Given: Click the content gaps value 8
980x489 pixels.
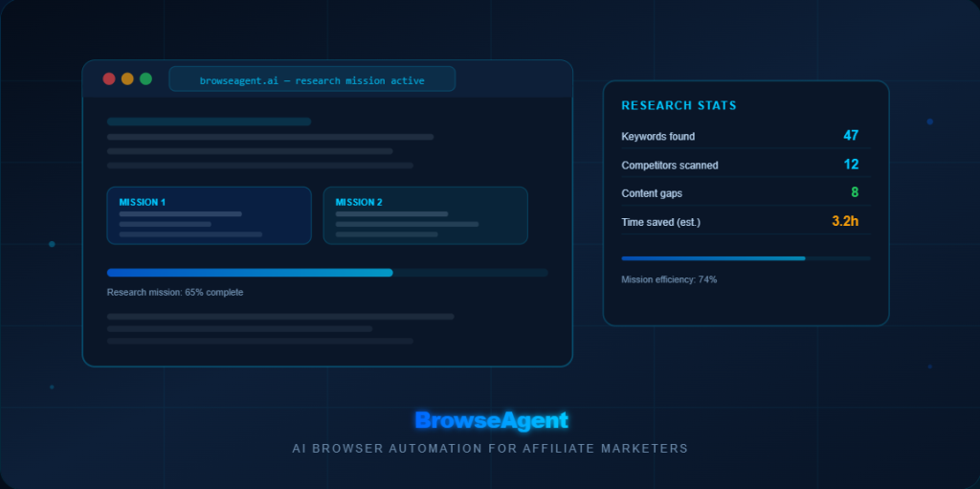Looking at the screenshot, I should pos(855,192).
